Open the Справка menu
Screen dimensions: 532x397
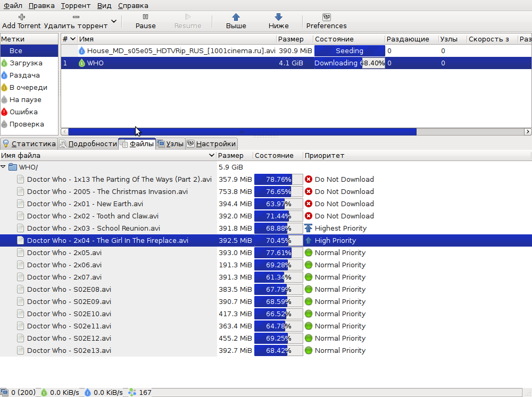pos(133,6)
